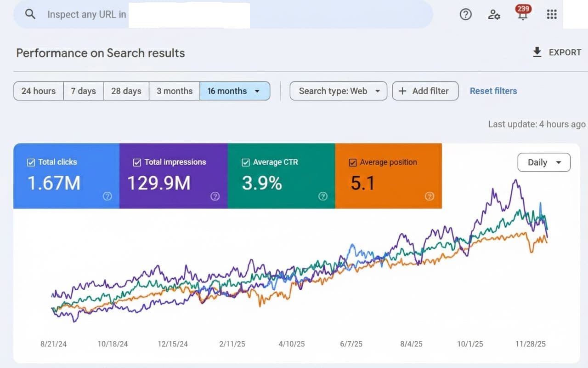
Task: Click the 6/7/25 axis date label
Action: [351, 344]
